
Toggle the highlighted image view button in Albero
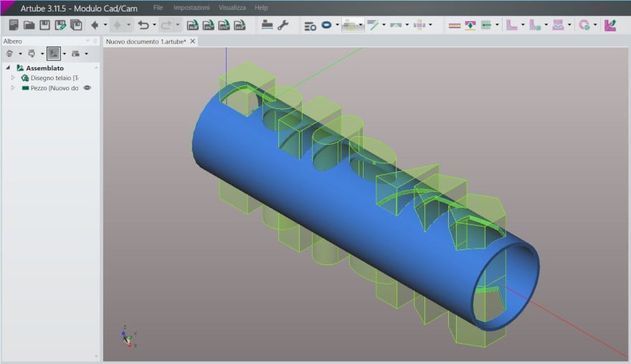53,54
